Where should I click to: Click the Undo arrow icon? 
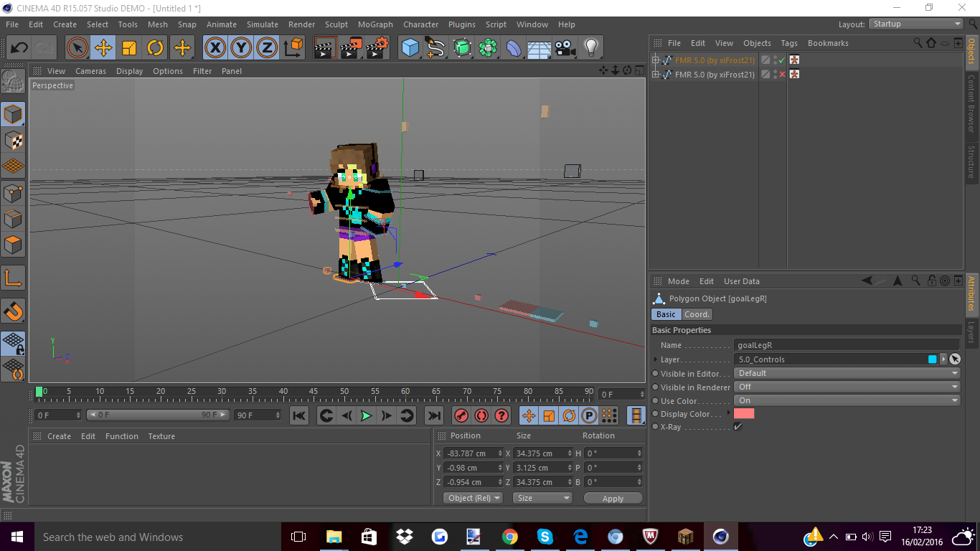[19, 48]
